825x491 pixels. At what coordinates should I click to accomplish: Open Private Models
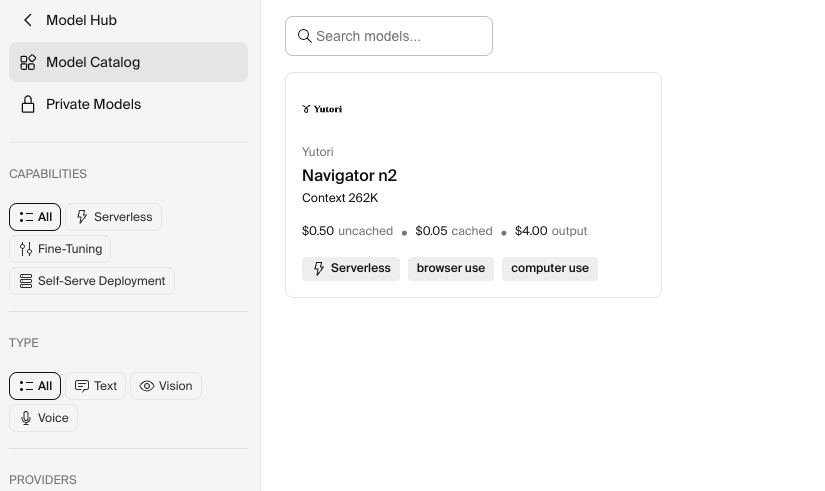[128, 104]
